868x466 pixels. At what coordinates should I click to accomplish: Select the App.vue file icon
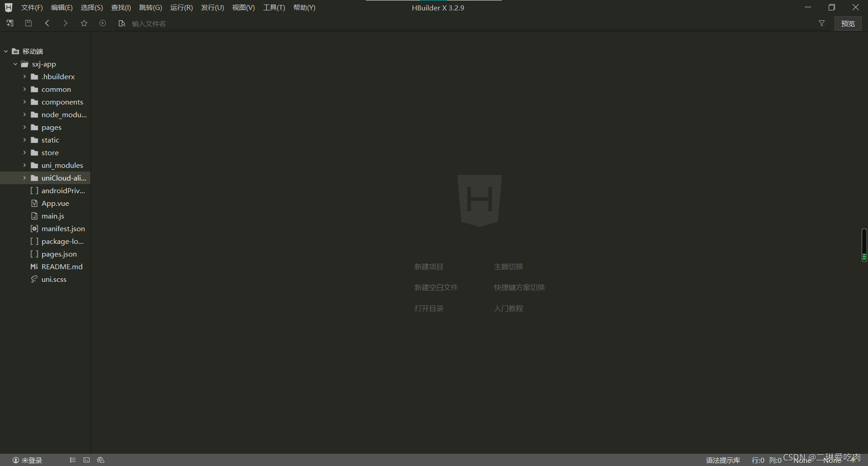34,203
